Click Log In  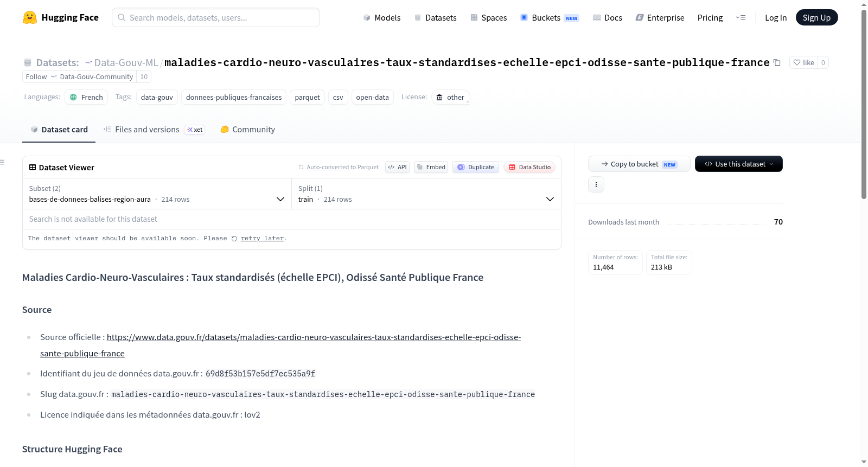[776, 17]
